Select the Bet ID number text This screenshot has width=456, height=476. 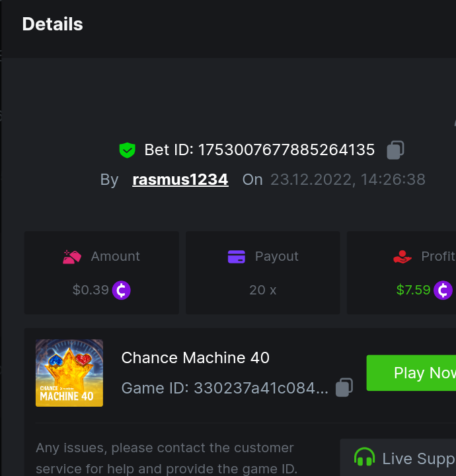point(286,150)
